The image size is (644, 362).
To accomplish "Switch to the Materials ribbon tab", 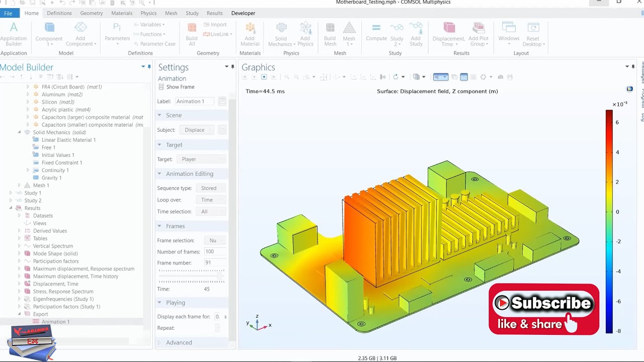I will click(x=122, y=13).
